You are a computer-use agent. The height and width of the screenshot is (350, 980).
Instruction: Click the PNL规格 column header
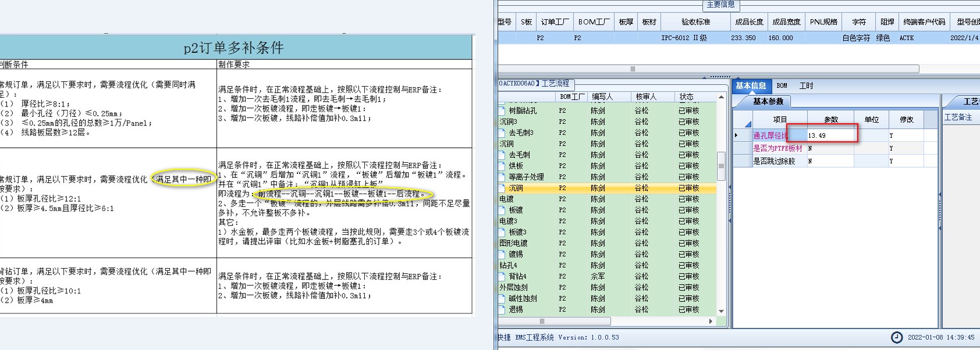[823, 22]
